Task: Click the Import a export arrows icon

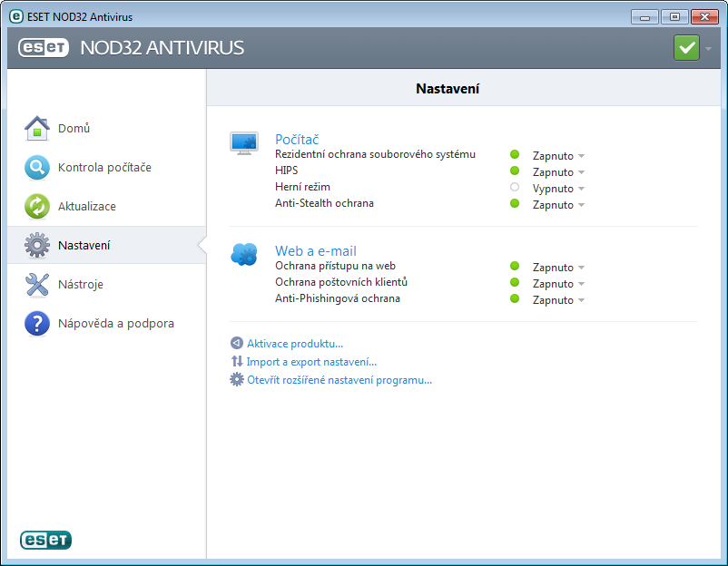Action: click(x=237, y=361)
